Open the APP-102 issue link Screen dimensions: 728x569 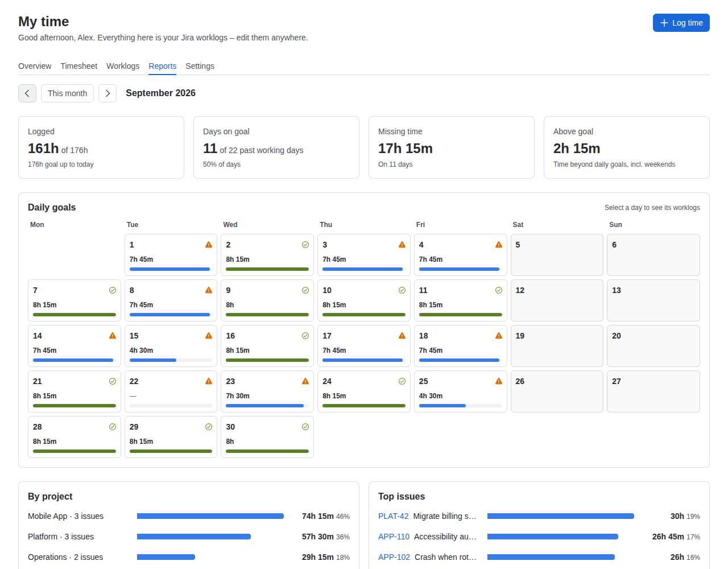394,557
